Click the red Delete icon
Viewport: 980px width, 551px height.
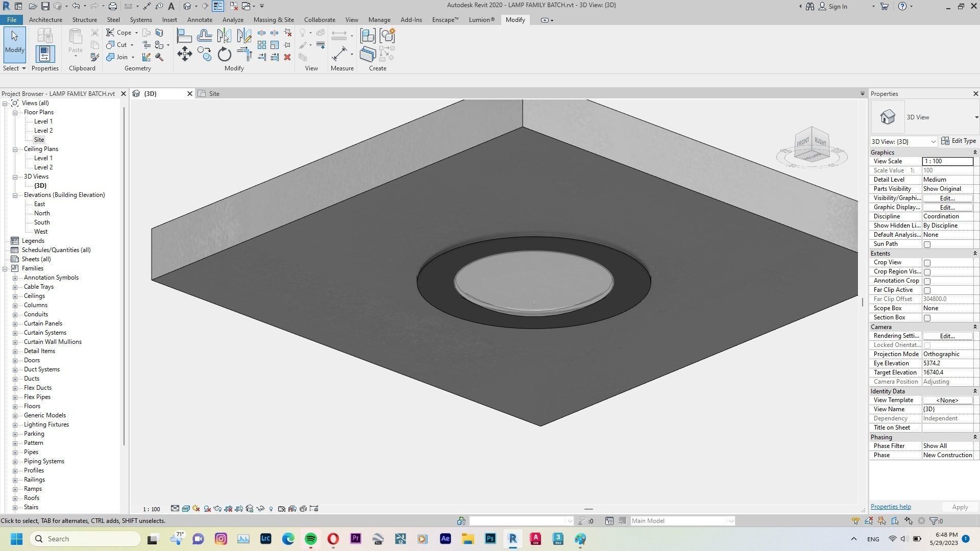point(287,57)
